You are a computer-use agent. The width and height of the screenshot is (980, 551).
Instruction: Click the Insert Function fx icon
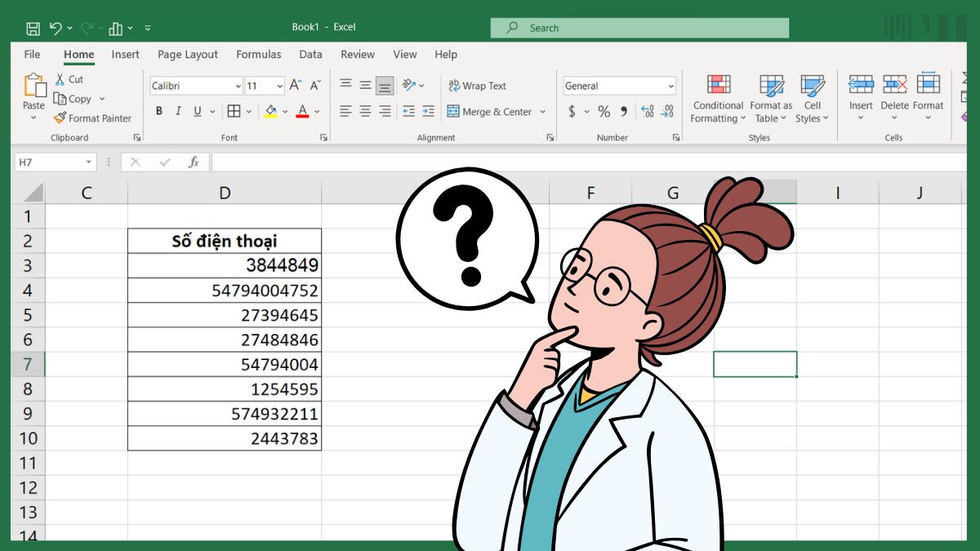click(194, 162)
